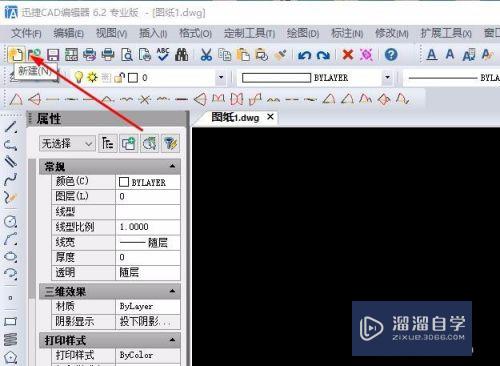Click the 阴影显示 value 投下阴影
The image size is (500, 366).
point(148,321)
